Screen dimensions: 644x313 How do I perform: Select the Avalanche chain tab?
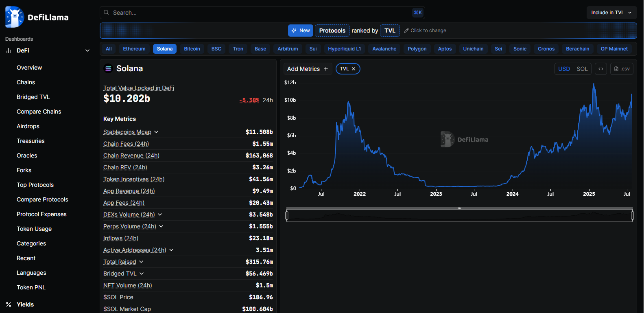(384, 49)
